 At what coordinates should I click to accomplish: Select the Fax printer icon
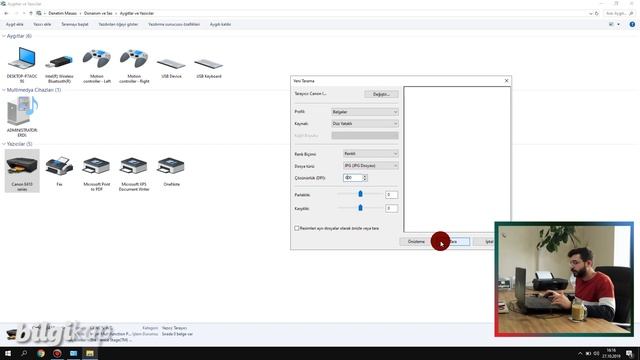point(59,171)
